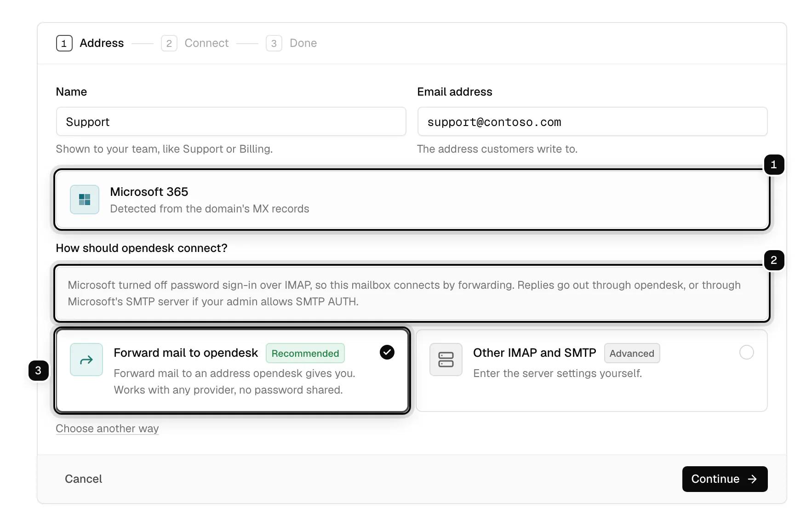Open the Choose another way link
Screen dimensions: 812x526
pos(107,429)
